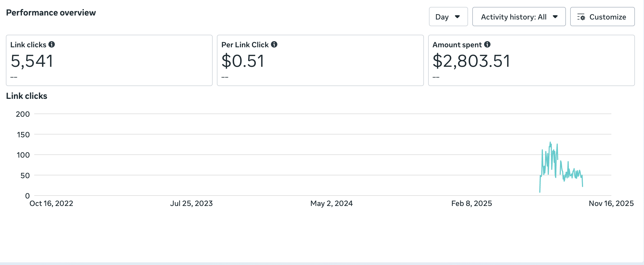
Task: Open the Activity history: All dropdown
Action: (x=519, y=17)
